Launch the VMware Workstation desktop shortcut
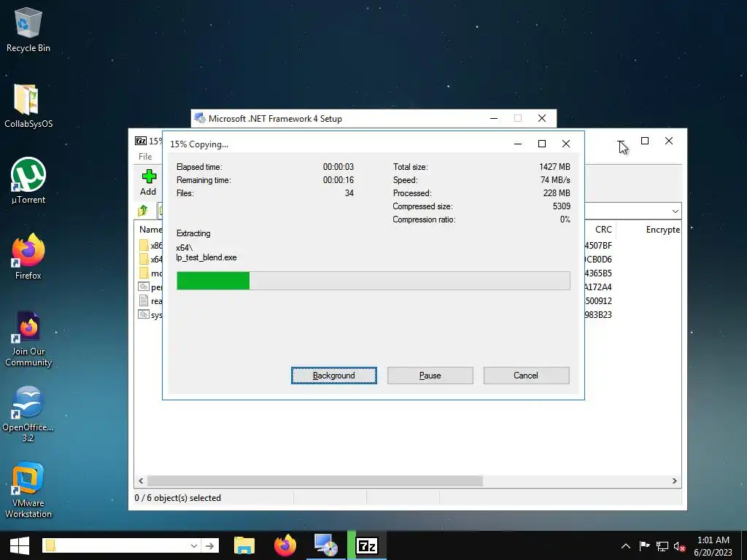The image size is (747, 560). (x=28, y=491)
